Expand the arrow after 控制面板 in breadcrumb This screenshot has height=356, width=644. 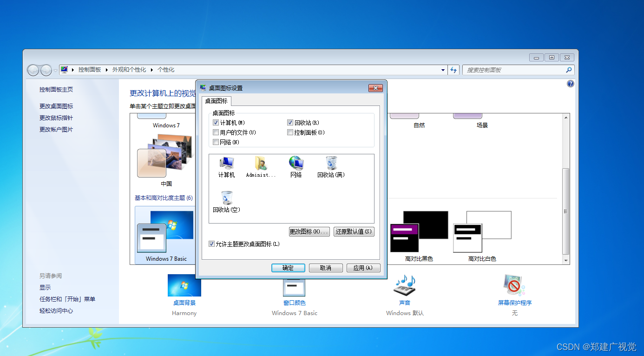tap(106, 70)
